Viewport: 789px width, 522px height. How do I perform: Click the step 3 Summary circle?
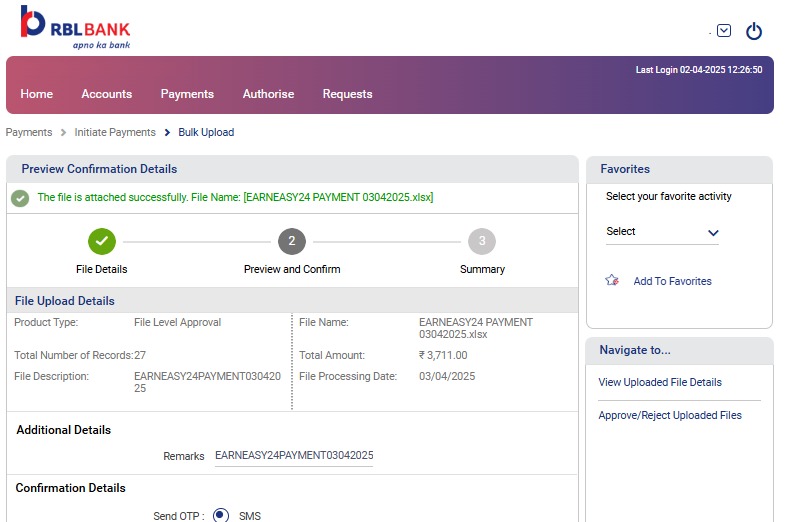tap(482, 242)
